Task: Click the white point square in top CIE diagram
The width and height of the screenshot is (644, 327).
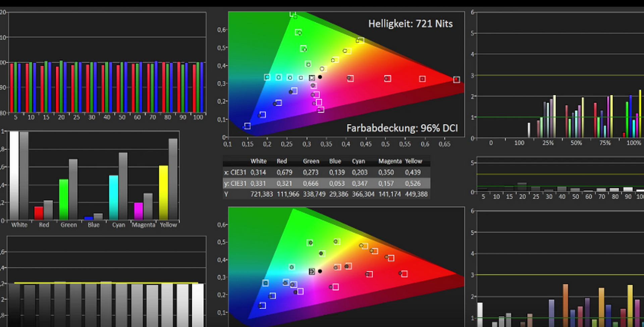Action: [312, 78]
